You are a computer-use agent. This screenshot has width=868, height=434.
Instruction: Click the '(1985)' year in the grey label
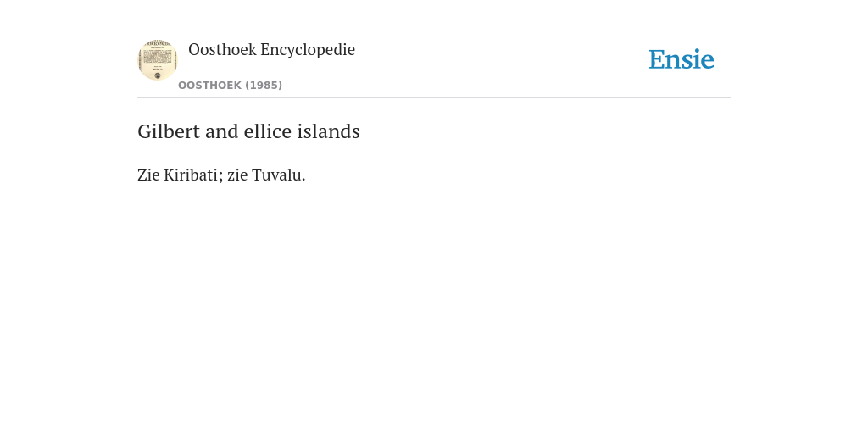264,86
